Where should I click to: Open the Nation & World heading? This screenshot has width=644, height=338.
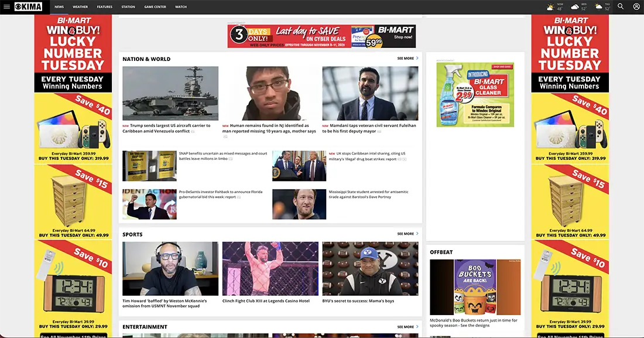(x=146, y=59)
